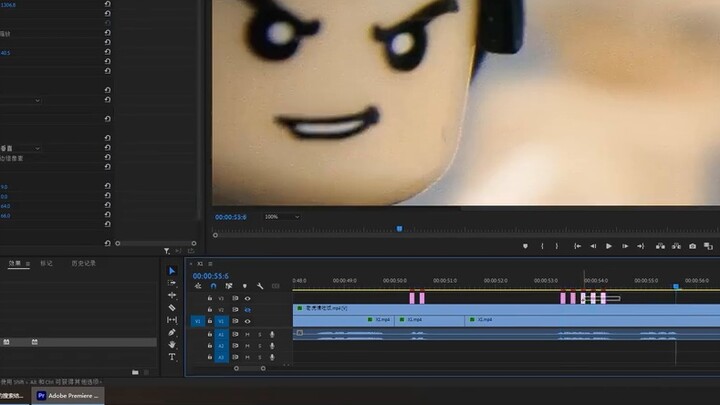Open caption track options in timeline header
720x405 pixels.
click(x=276, y=286)
